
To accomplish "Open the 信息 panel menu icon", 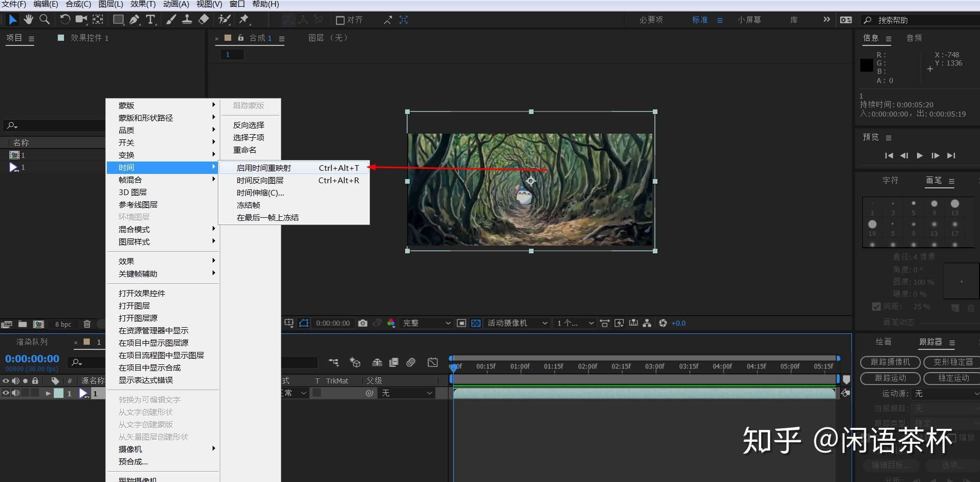I will point(889,39).
